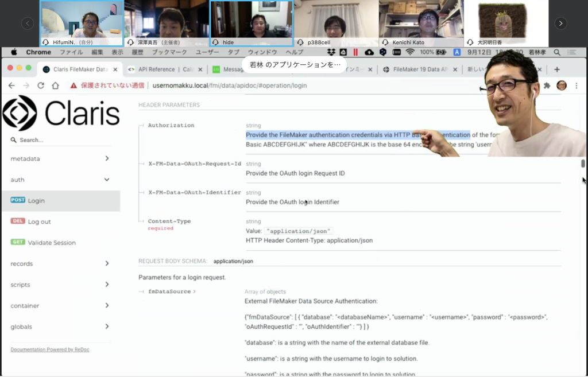Screen dimensions: 588x377
Task: Click the Authorization parameter name
Action: click(171, 125)
